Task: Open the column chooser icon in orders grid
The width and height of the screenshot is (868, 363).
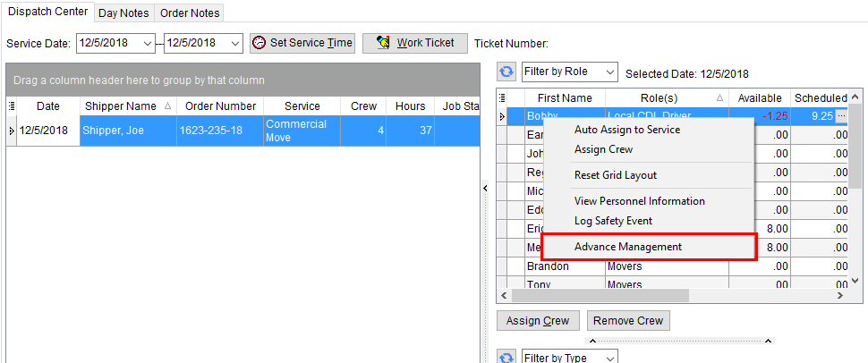Action: 12,106
